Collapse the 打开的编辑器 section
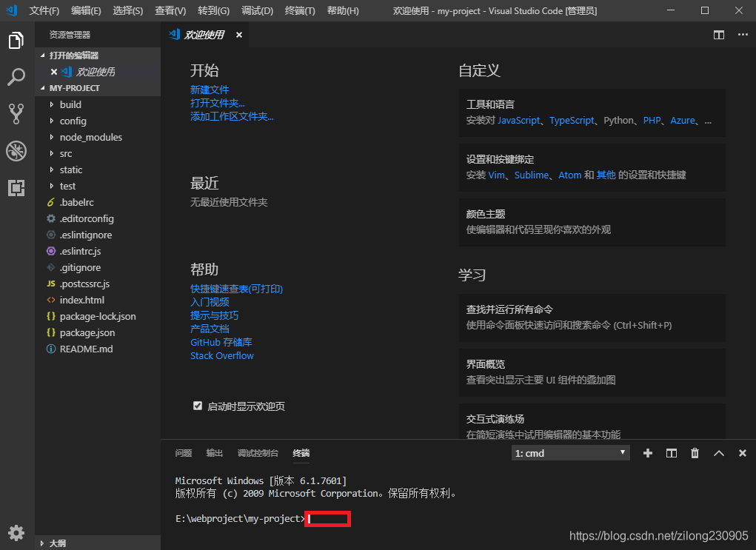This screenshot has width=756, height=550. click(74, 54)
